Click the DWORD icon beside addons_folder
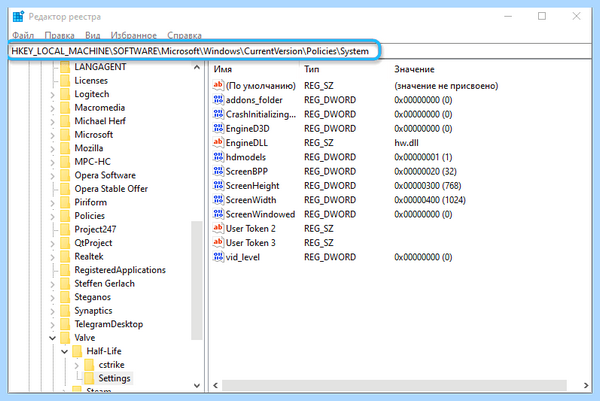600x401 pixels. 218,99
